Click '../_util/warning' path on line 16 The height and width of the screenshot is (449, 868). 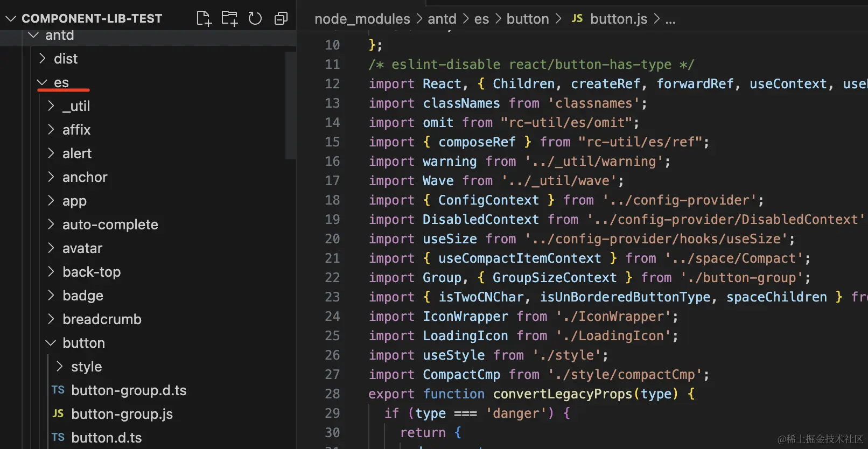594,162
